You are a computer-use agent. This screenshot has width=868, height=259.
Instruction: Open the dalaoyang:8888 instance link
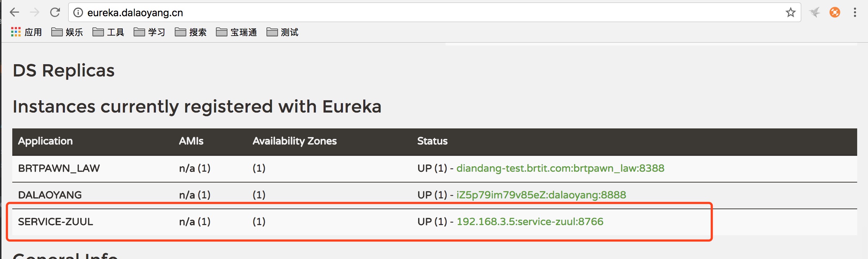(541, 195)
